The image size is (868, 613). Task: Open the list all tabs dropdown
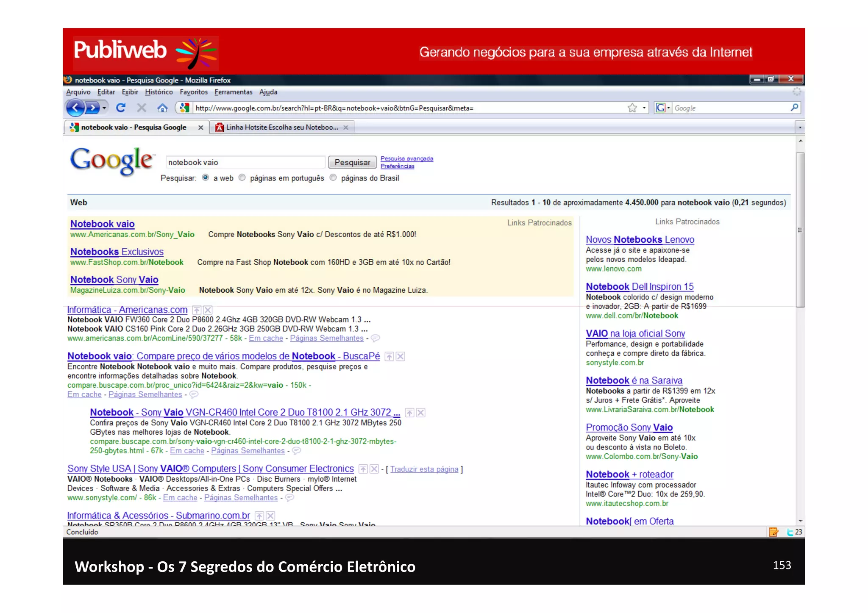(x=799, y=127)
